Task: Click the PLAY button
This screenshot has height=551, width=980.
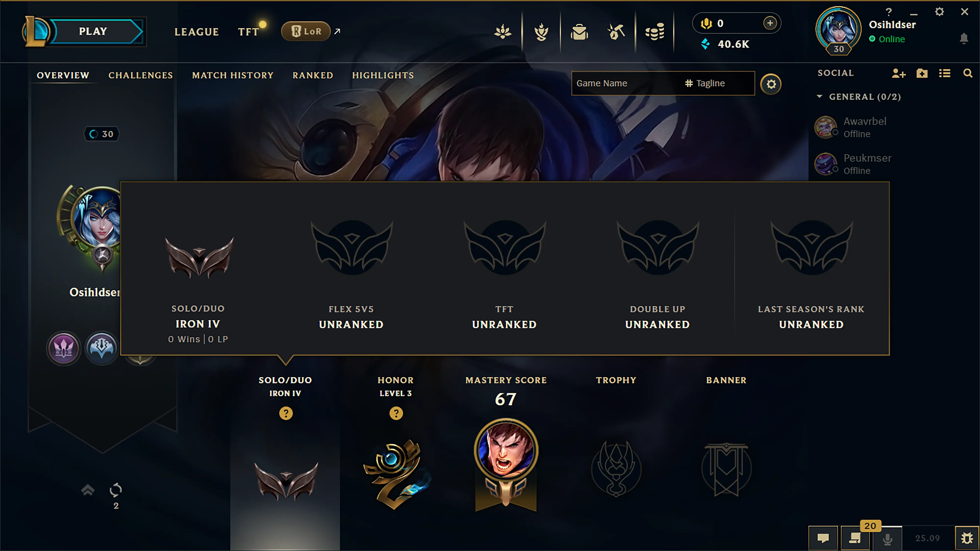Action: click(93, 31)
